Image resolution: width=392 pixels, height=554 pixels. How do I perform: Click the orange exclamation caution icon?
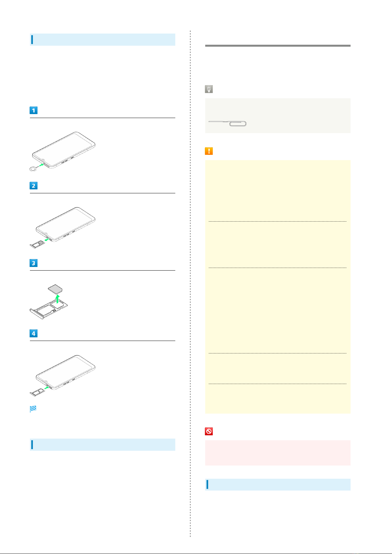209,151
